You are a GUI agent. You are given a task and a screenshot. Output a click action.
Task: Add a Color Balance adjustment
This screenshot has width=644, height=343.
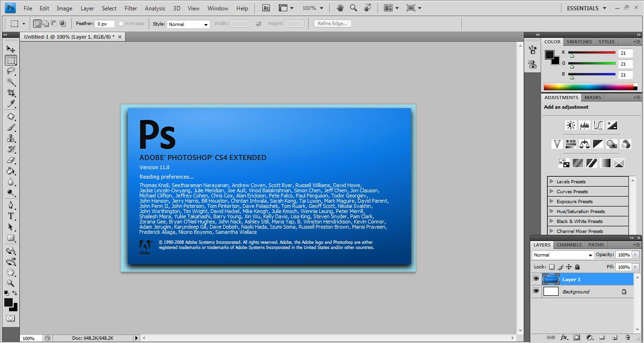point(585,144)
